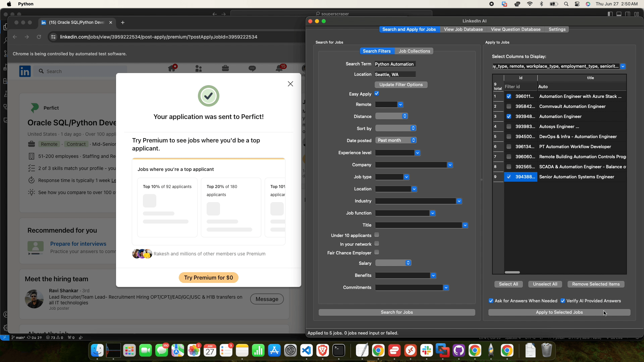Close the application sent dialog
Image resolution: width=644 pixels, height=362 pixels.
(x=290, y=84)
